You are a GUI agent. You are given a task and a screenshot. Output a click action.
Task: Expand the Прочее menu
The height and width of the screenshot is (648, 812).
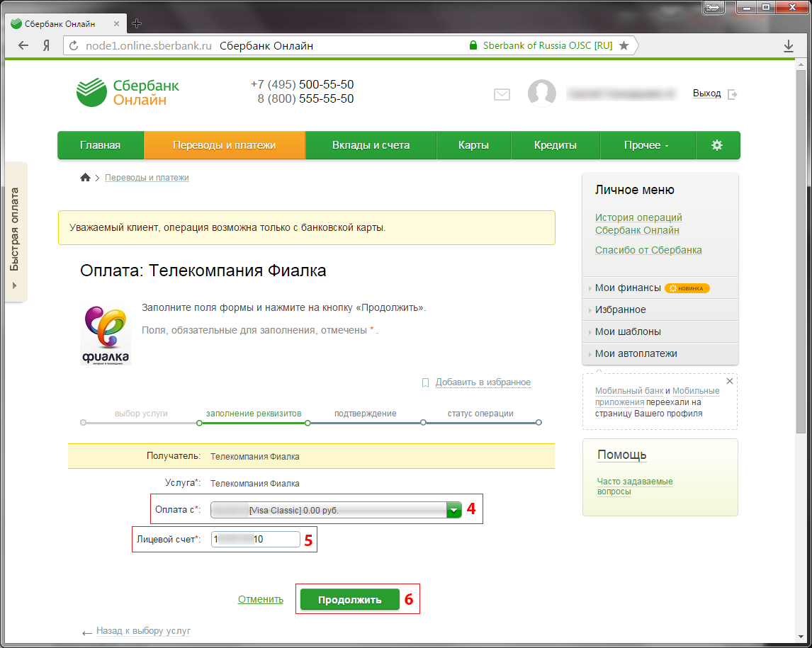pyautogui.click(x=648, y=145)
